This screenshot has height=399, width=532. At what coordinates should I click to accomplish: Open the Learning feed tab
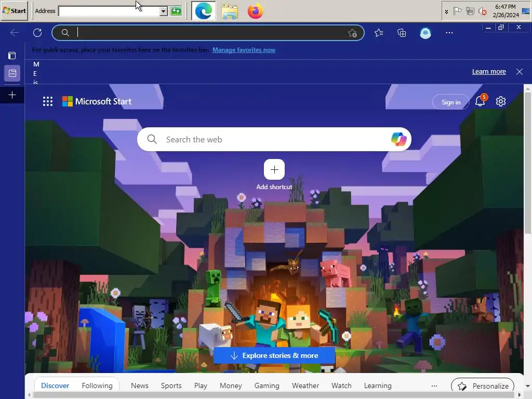(378, 386)
